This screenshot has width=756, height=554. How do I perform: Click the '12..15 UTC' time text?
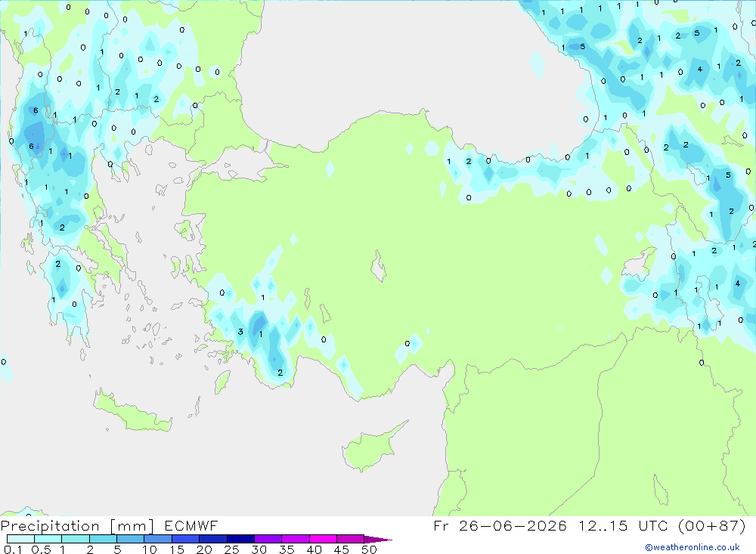pos(624,525)
